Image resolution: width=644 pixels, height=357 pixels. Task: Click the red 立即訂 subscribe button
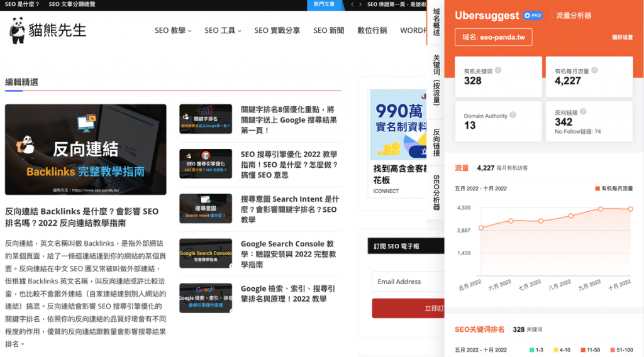(408, 308)
